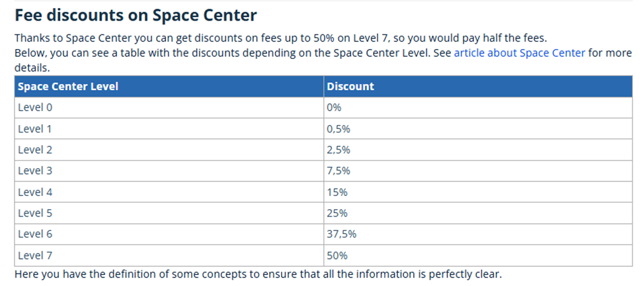Click the 0,5% discount value
The width and height of the screenshot is (644, 286).
(x=338, y=128)
